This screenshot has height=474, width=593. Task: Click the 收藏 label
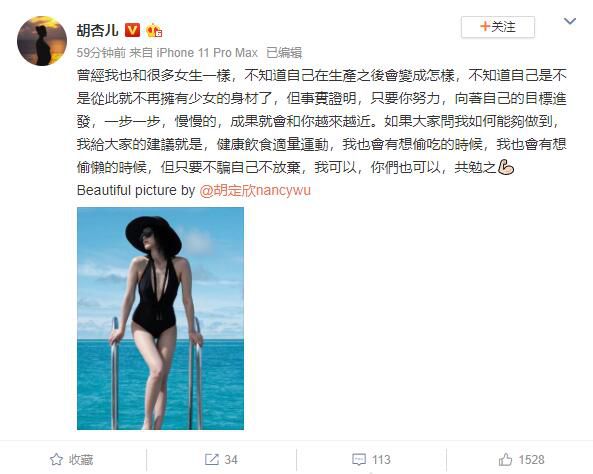81,460
